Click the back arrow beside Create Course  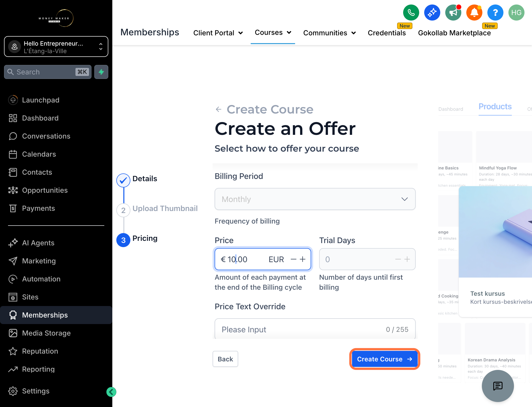pyautogui.click(x=219, y=109)
